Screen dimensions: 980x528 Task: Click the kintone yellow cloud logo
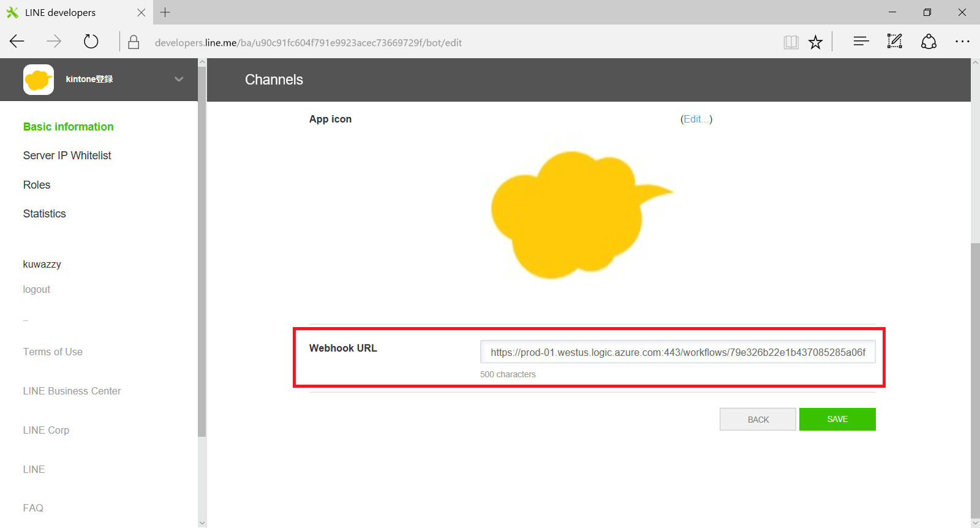coord(39,80)
